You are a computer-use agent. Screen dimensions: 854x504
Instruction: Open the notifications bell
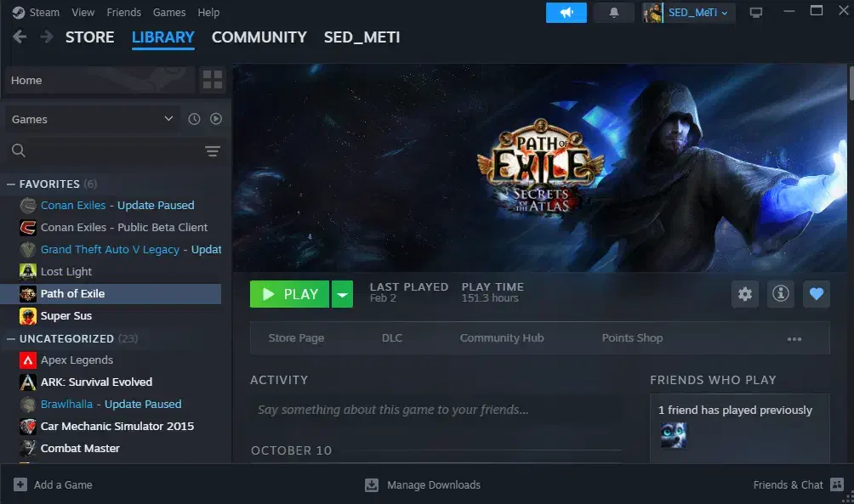[614, 13]
